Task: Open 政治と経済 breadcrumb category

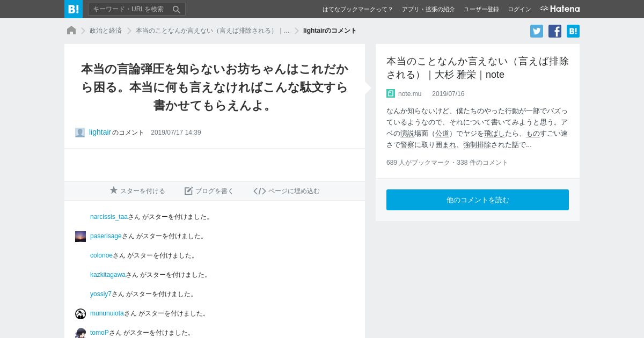Action: pyautogui.click(x=106, y=31)
